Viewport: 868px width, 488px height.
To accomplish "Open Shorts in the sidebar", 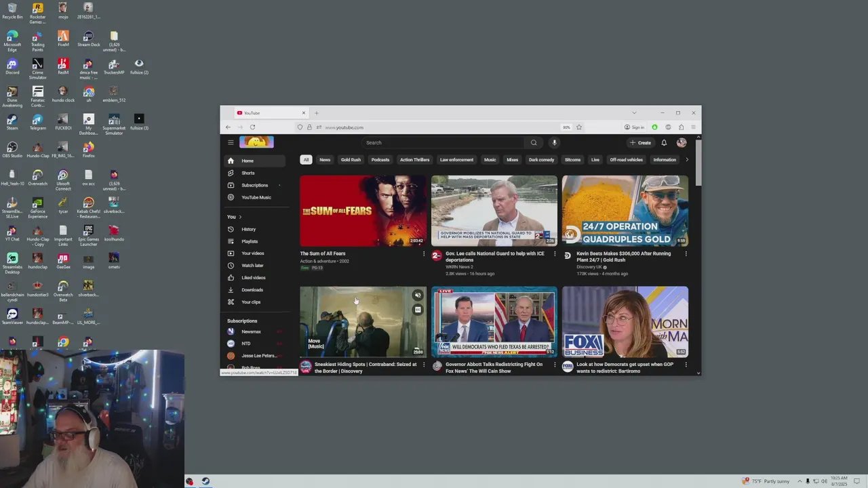I will click(255, 173).
